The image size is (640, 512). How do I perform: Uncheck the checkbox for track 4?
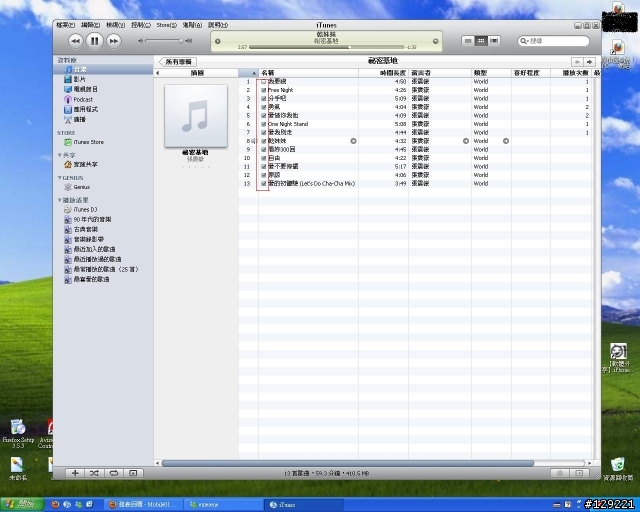(x=264, y=107)
